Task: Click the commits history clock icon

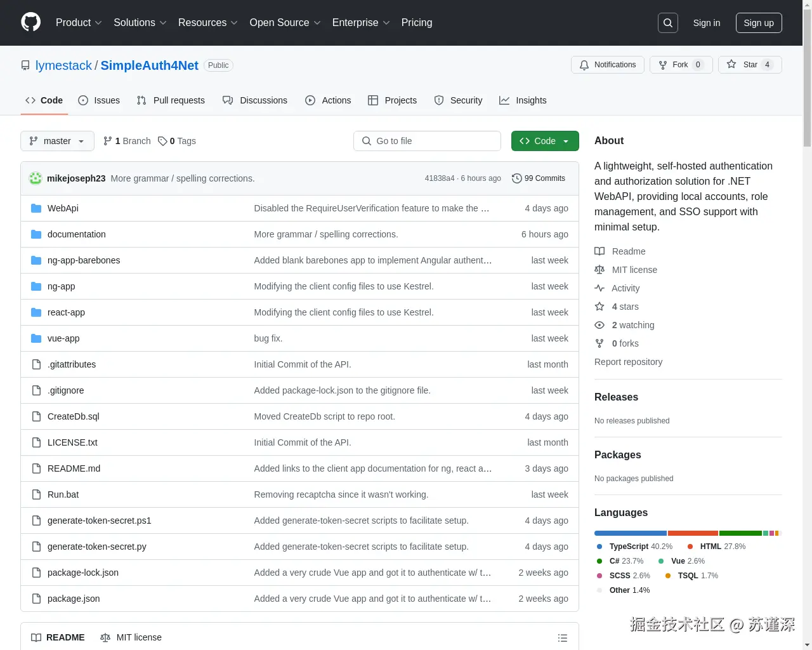Action: pos(516,178)
